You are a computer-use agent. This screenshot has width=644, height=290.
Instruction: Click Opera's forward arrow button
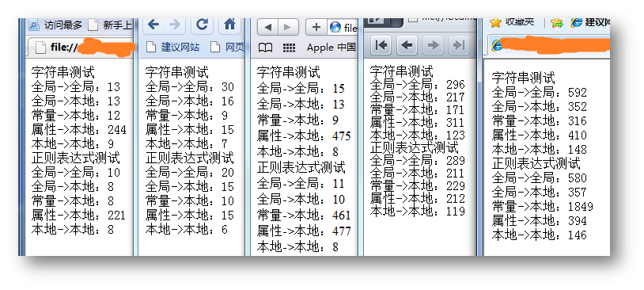[x=433, y=45]
